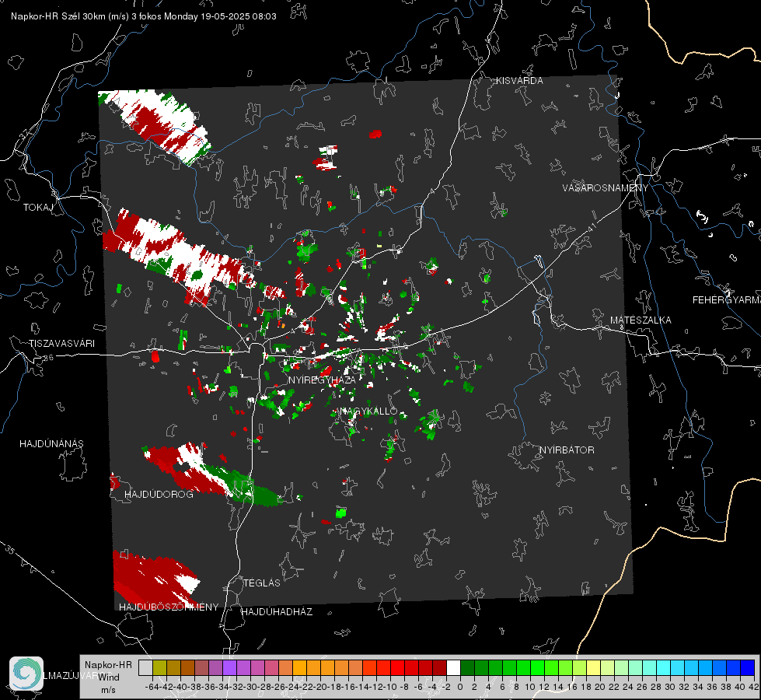This screenshot has height=700, width=761.
Task: Select the light gray swatch starting the legend
Action: tap(145, 667)
